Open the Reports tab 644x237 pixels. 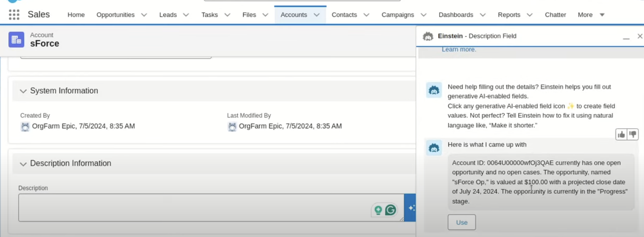pyautogui.click(x=509, y=15)
